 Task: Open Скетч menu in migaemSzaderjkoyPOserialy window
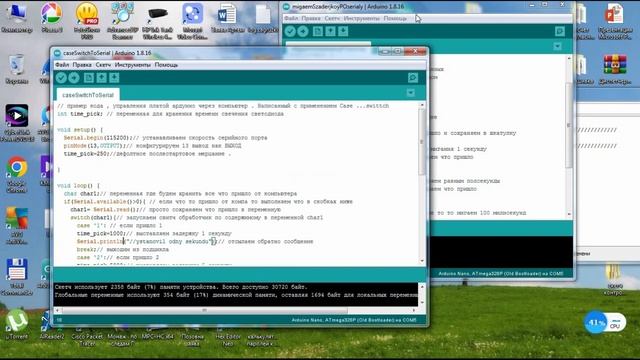[x=332, y=18]
